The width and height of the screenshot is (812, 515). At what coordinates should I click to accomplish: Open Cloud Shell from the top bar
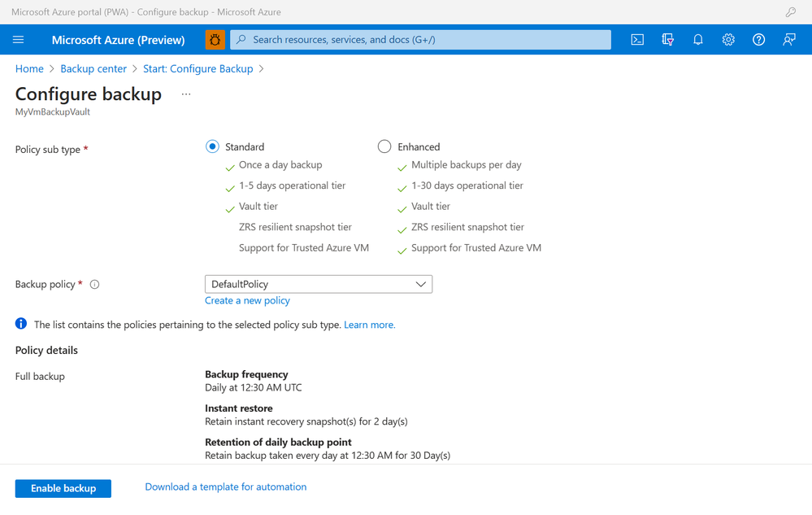[637, 39]
